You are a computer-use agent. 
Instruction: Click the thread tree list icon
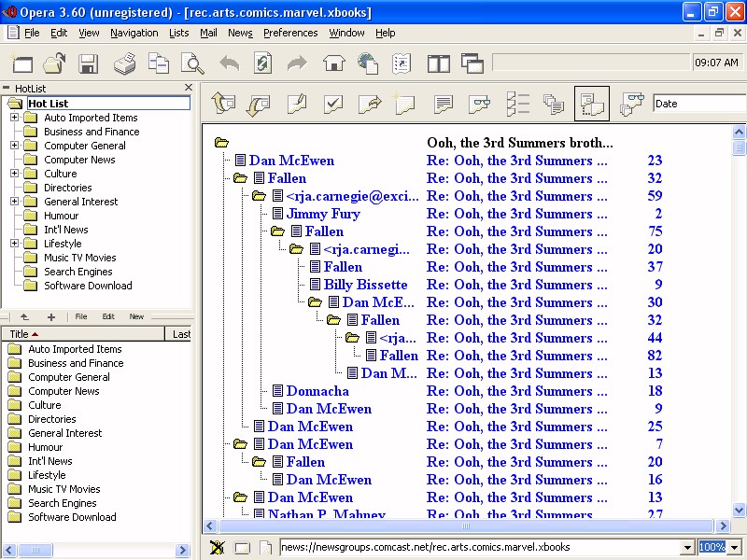[x=518, y=104]
